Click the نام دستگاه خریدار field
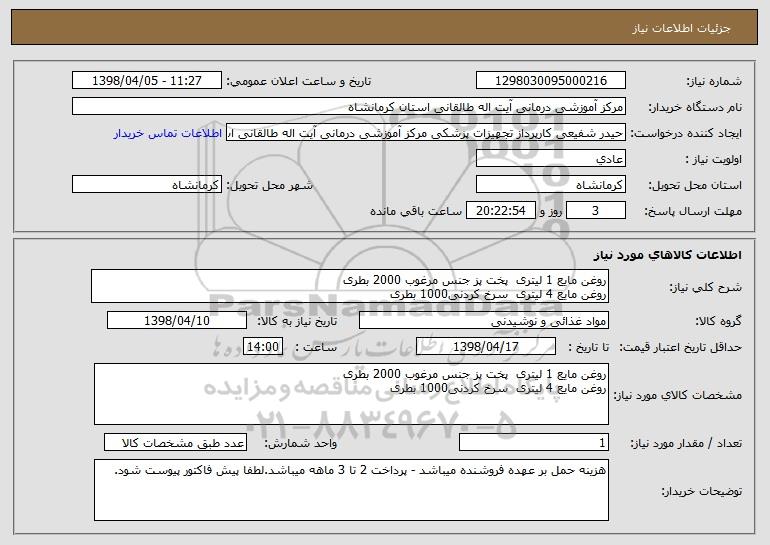This screenshot has width=770, height=545. (x=349, y=106)
